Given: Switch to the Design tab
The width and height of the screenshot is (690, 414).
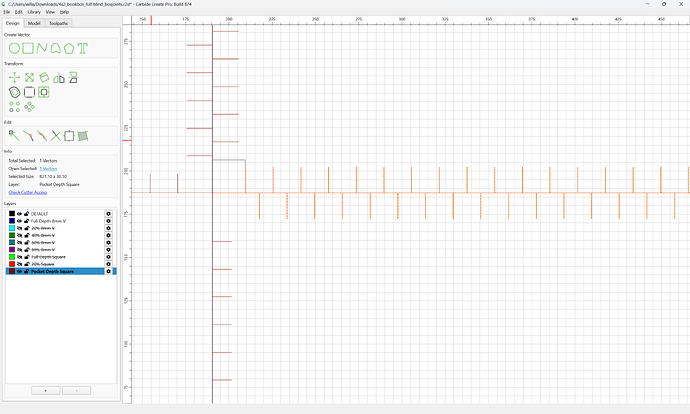Looking at the screenshot, I should tap(13, 23).
